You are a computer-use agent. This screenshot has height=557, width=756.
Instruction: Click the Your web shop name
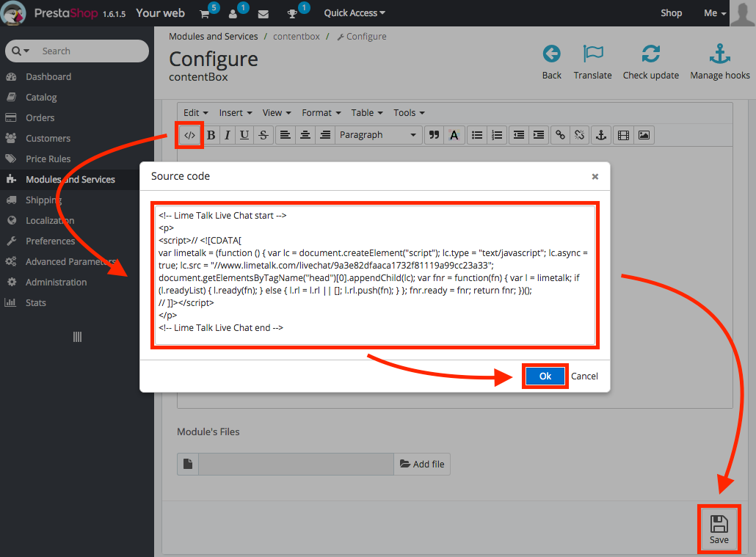(161, 13)
